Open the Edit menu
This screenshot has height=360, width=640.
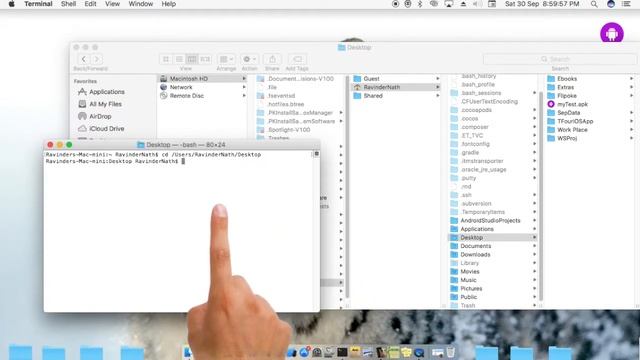pyautogui.click(x=90, y=4)
